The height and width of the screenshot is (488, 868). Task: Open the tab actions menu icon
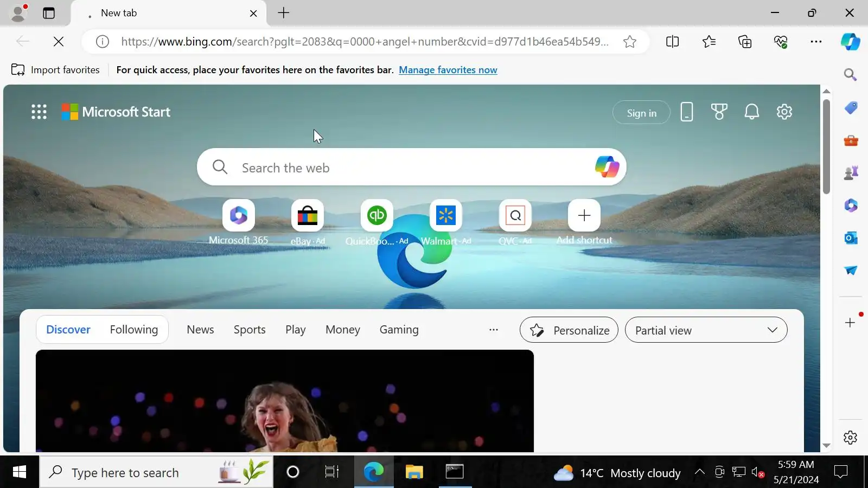point(49,13)
